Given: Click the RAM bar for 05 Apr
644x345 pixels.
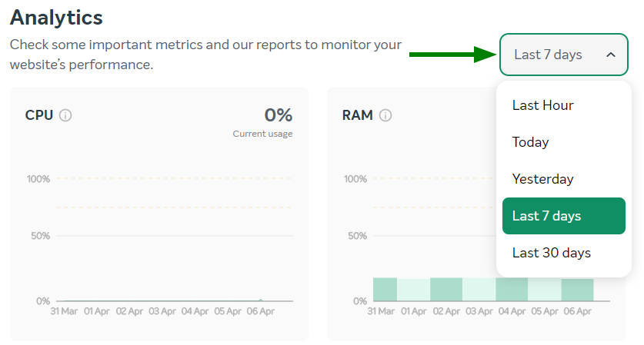Looking at the screenshot, I should pos(544,290).
